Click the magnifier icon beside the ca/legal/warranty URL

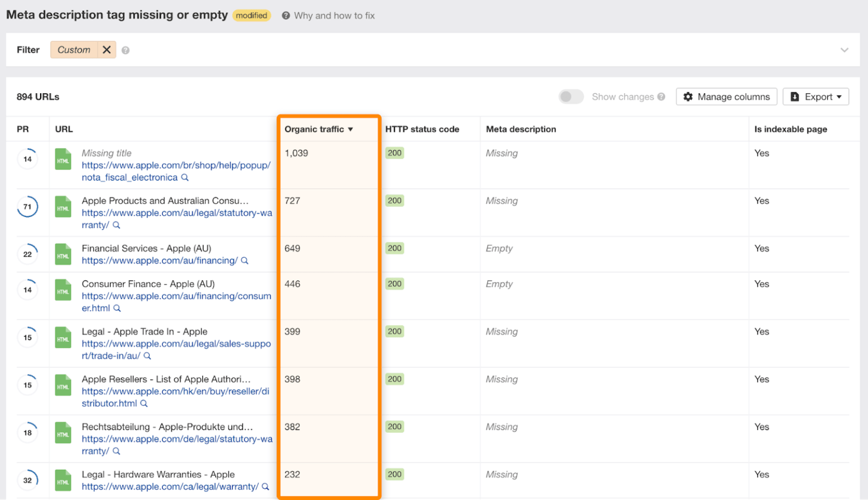(x=266, y=486)
